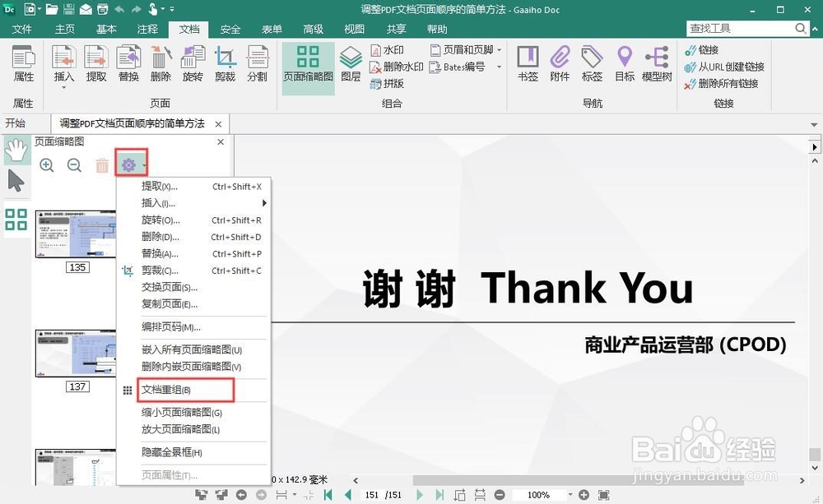
Task: Toggle the 页面缩略图 ribbon button
Action: [x=308, y=68]
